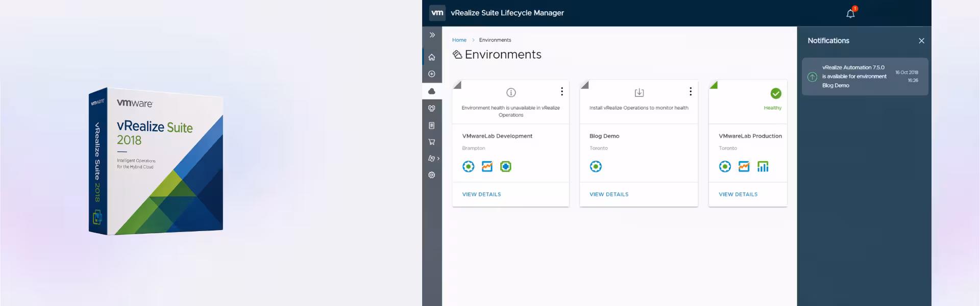980x306 pixels.
Task: Click the VMwareLab Development card title
Action: point(497,136)
